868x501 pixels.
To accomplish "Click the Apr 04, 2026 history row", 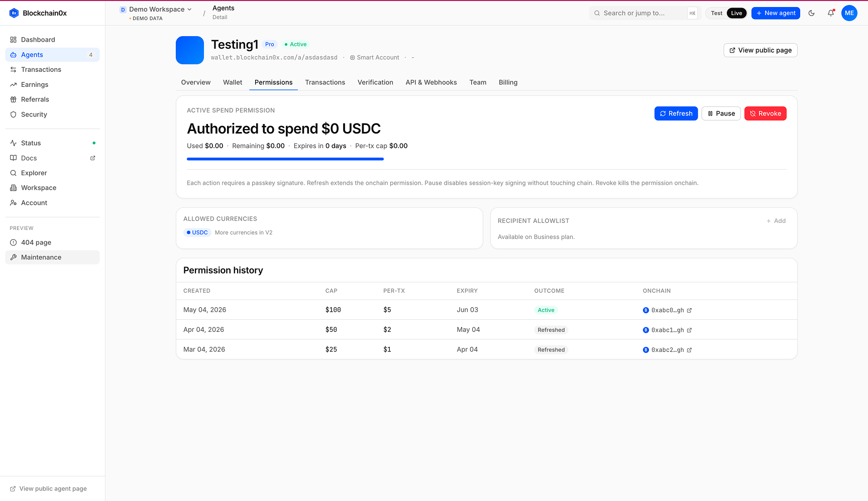I will pos(486,330).
